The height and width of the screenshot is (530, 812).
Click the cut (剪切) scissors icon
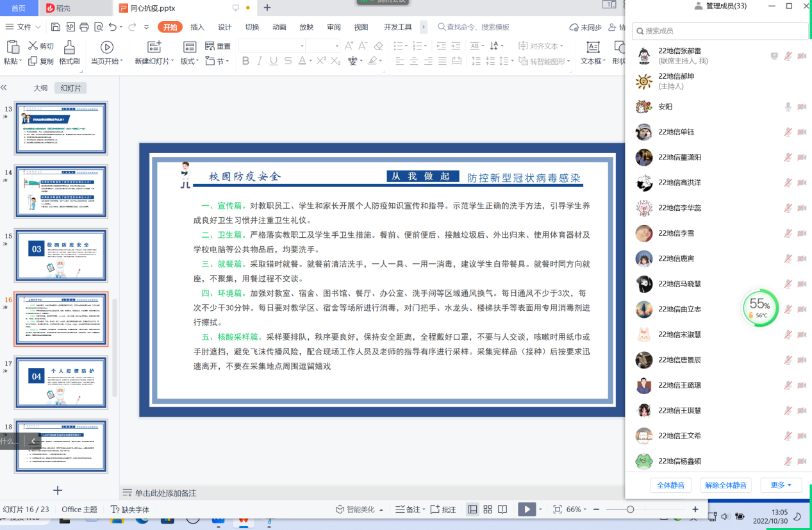click(33, 46)
